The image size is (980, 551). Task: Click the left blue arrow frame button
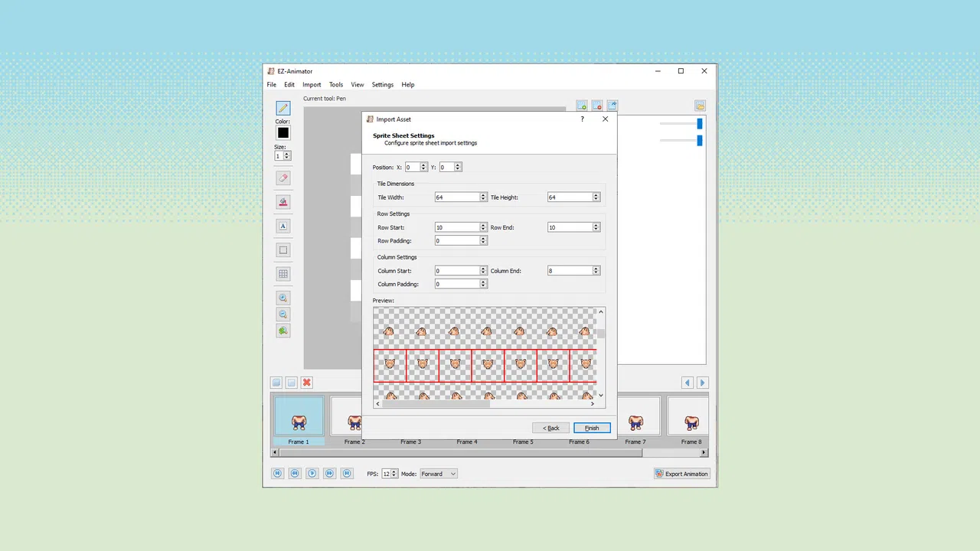688,383
